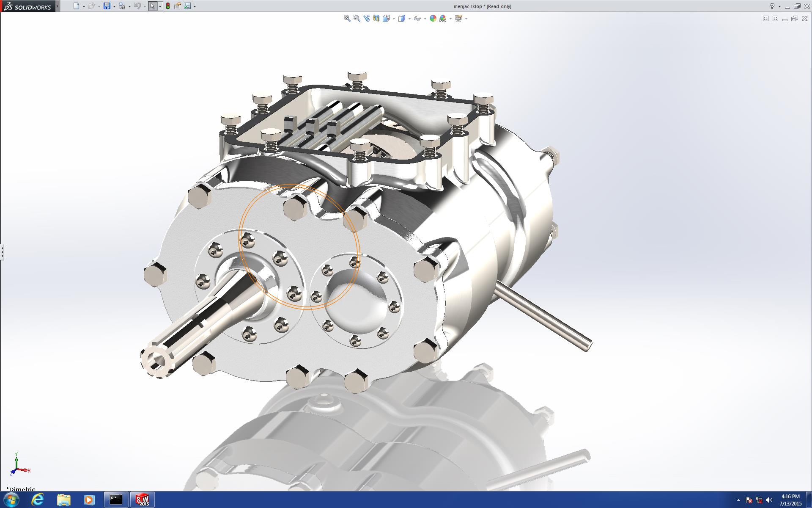Image resolution: width=812 pixels, height=508 pixels.
Task: Open SolidWorks 2015 in the taskbar
Action: [142, 500]
